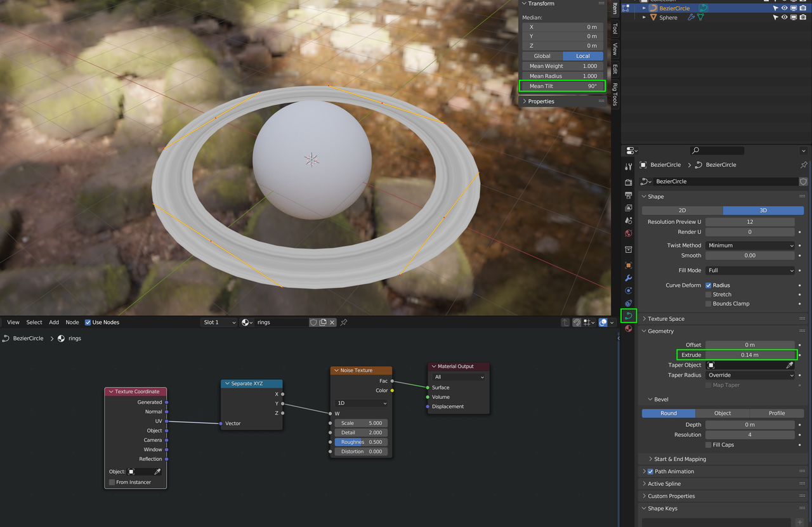Open the Scene properties tab icon
812x527 pixels.
[x=629, y=221]
